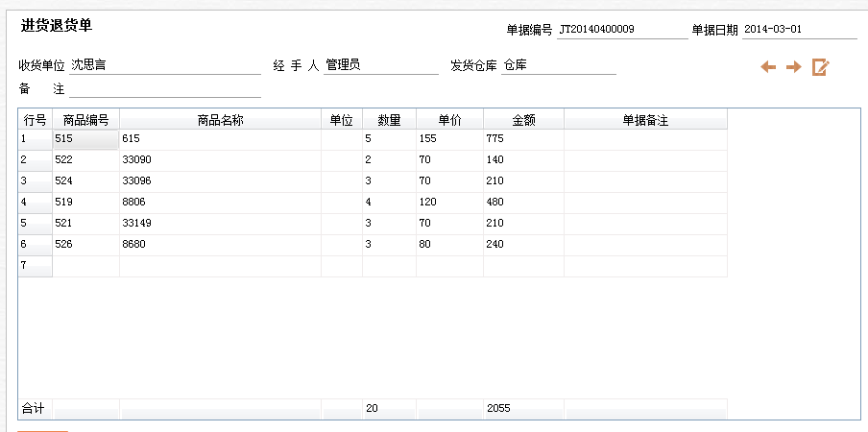The width and height of the screenshot is (868, 432).
Task: Select quantity cell 4 in row 4
Action: [x=389, y=203]
